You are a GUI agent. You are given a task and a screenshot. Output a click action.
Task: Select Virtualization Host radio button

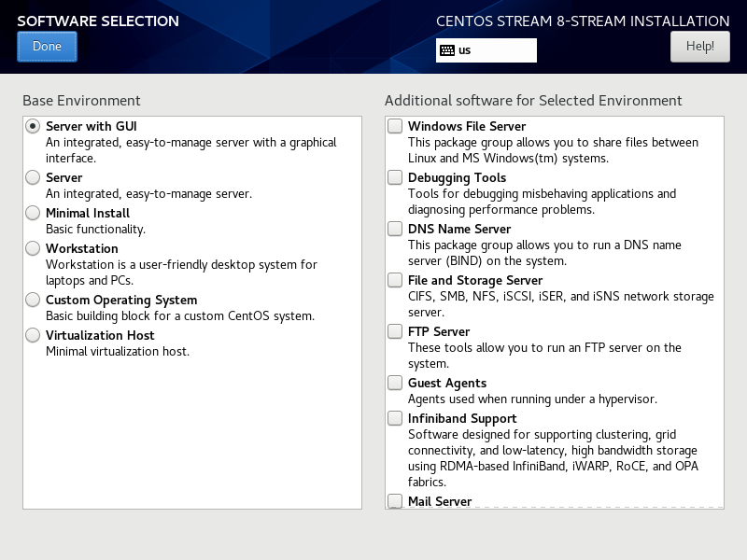tap(33, 335)
